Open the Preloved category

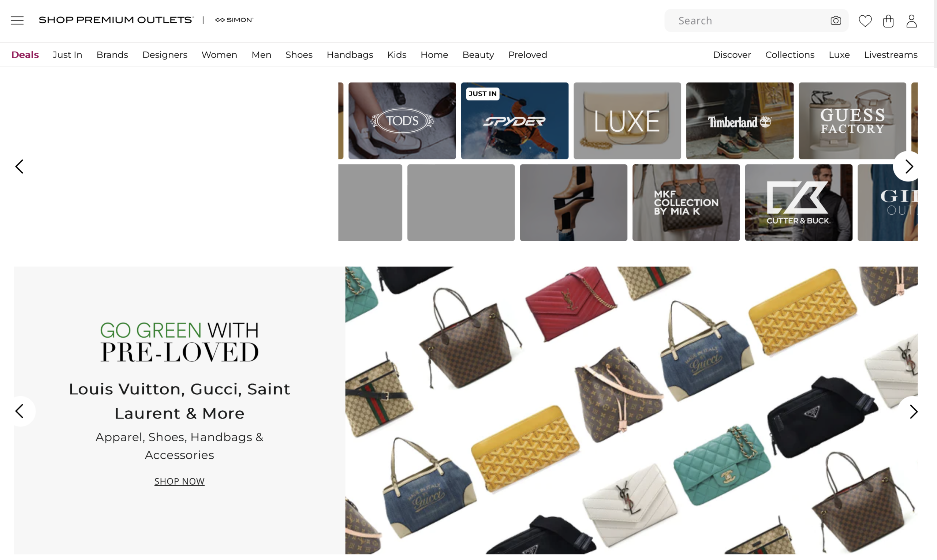[527, 55]
